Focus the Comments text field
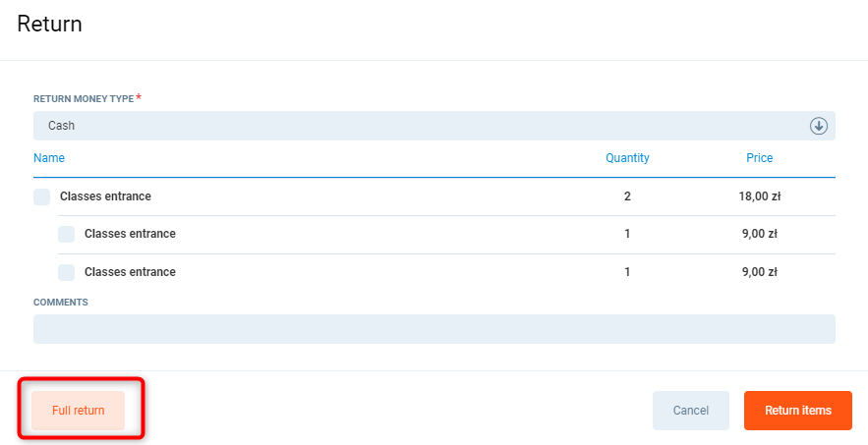The image size is (868, 445). pyautogui.click(x=434, y=329)
